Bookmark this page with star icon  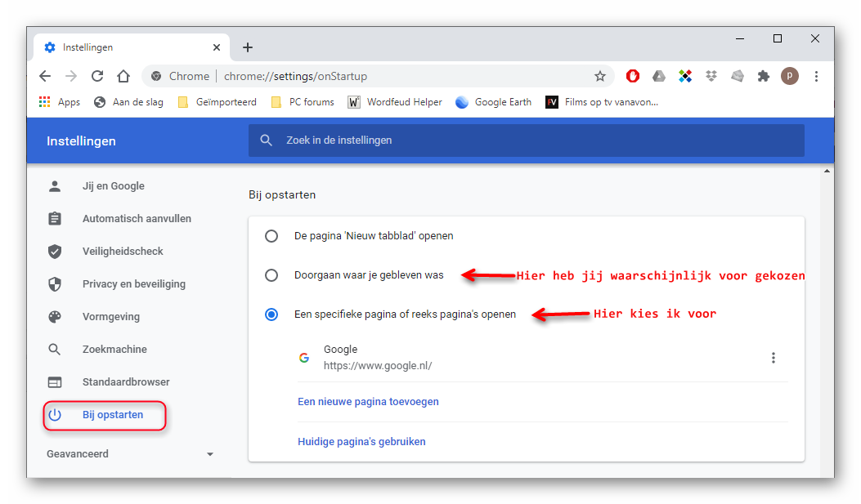pos(600,76)
